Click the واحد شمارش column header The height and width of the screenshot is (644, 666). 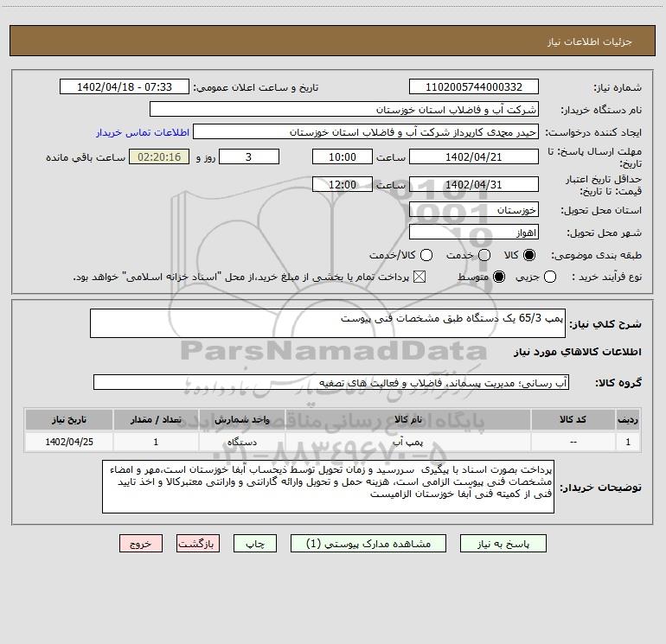click(241, 419)
